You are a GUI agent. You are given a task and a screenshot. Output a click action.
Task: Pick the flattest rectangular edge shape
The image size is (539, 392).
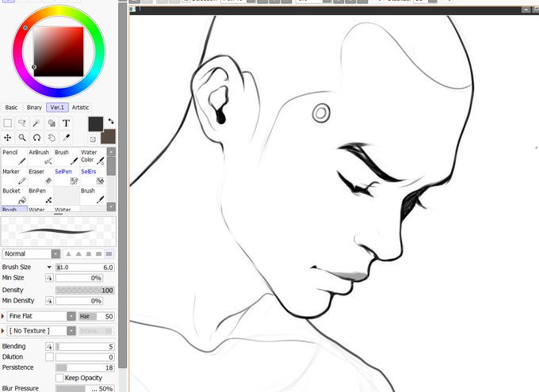pos(109,254)
